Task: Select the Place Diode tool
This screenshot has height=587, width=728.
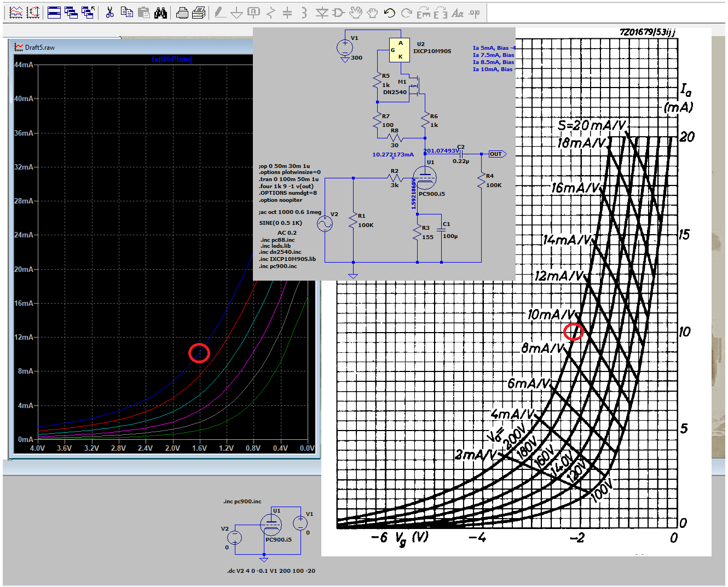Action: pyautogui.click(x=322, y=12)
